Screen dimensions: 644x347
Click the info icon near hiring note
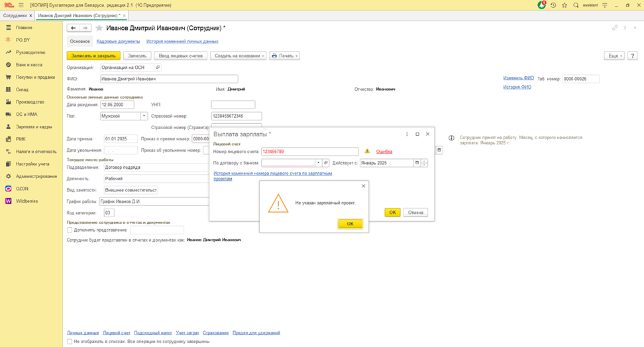(451, 138)
